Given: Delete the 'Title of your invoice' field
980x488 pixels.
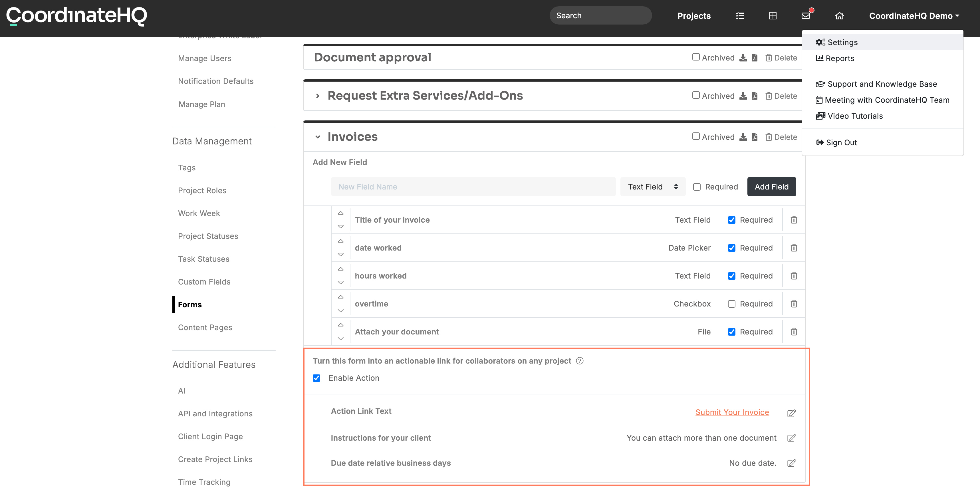Looking at the screenshot, I should [x=794, y=220].
